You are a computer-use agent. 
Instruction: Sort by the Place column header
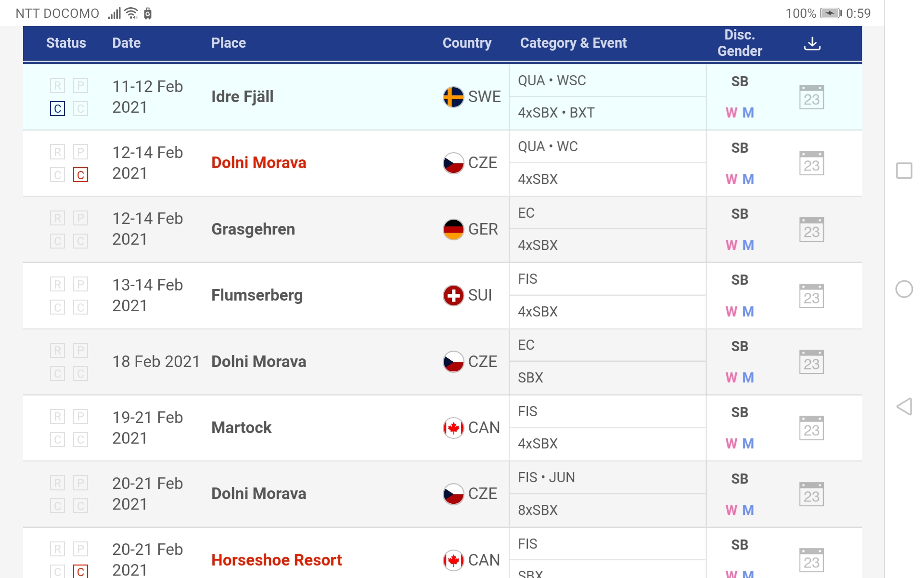click(228, 43)
